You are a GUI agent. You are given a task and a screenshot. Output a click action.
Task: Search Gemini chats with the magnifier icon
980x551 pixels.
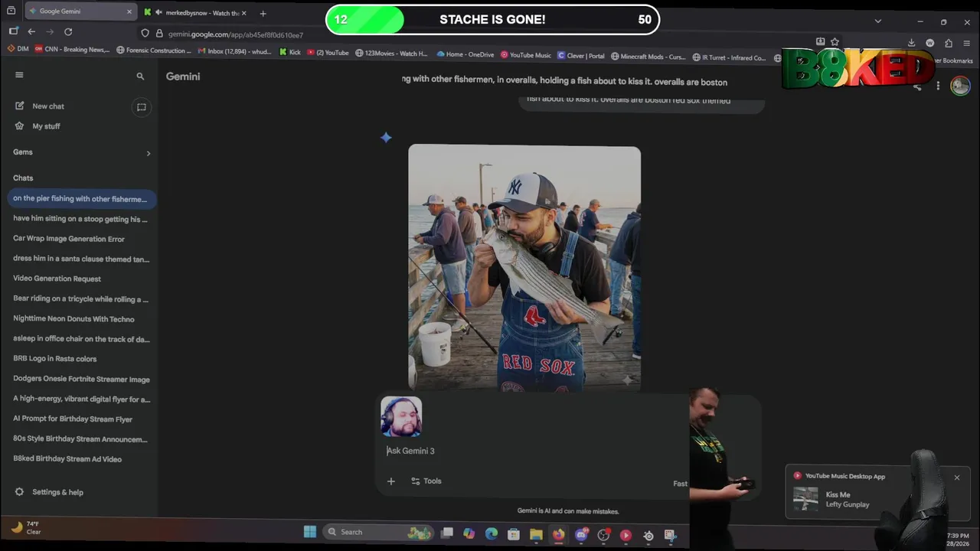(x=140, y=77)
